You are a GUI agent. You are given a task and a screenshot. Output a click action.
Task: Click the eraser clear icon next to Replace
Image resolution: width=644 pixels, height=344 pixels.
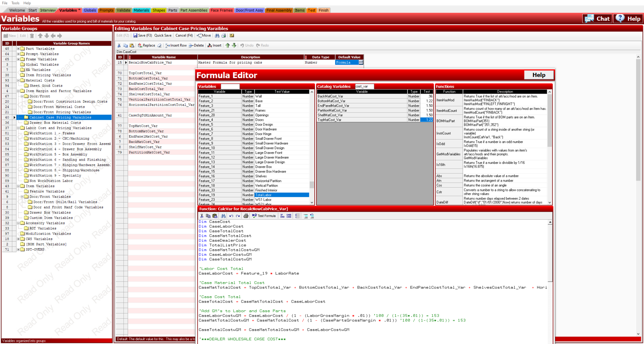pos(160,45)
